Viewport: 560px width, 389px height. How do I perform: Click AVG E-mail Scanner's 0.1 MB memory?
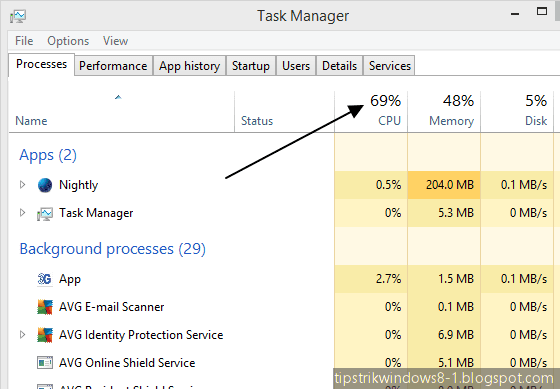(x=456, y=307)
